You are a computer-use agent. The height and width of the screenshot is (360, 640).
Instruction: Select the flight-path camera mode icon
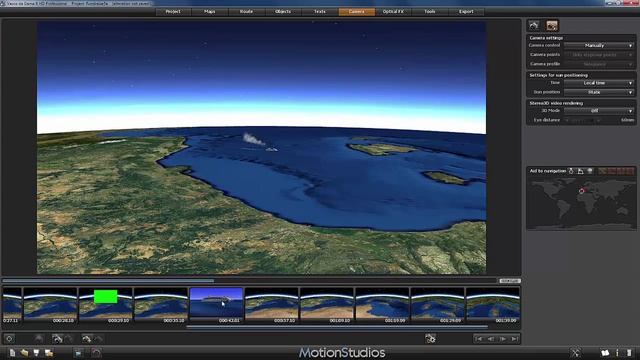pos(534,25)
